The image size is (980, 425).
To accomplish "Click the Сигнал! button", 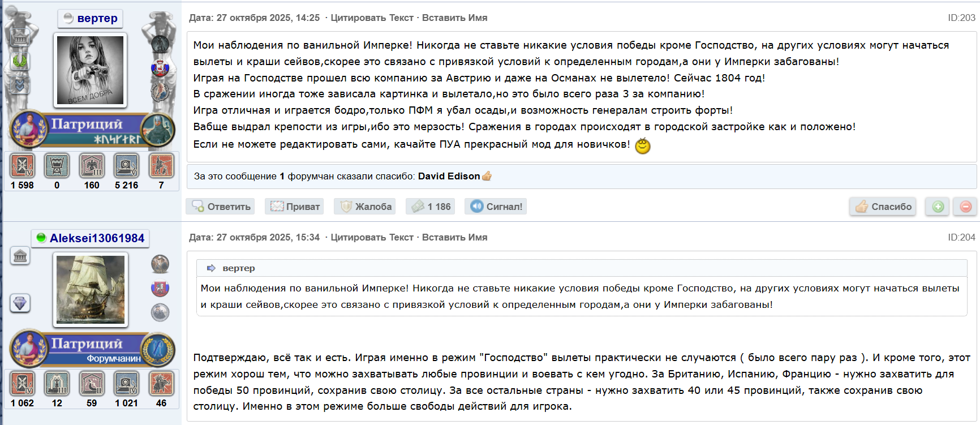I will (x=496, y=207).
